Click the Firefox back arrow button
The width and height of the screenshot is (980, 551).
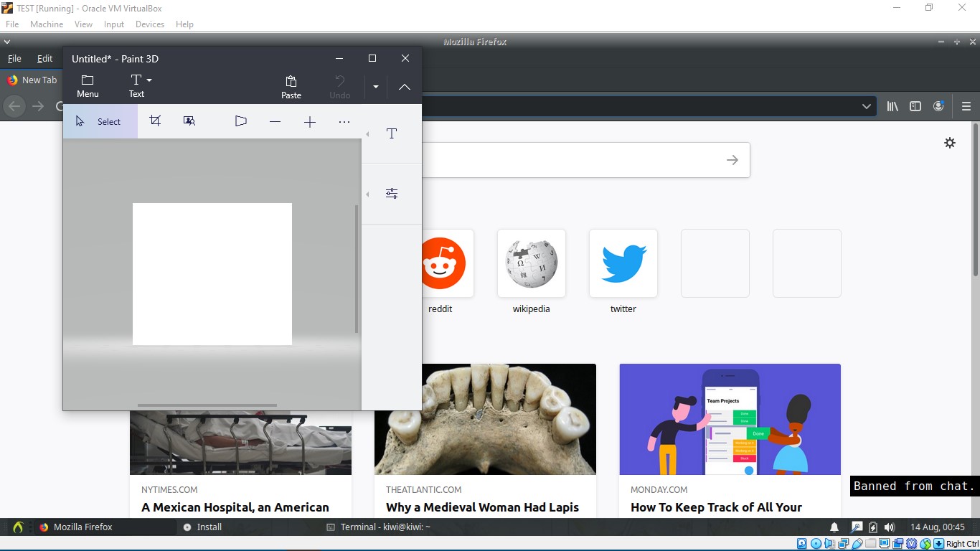[14, 106]
